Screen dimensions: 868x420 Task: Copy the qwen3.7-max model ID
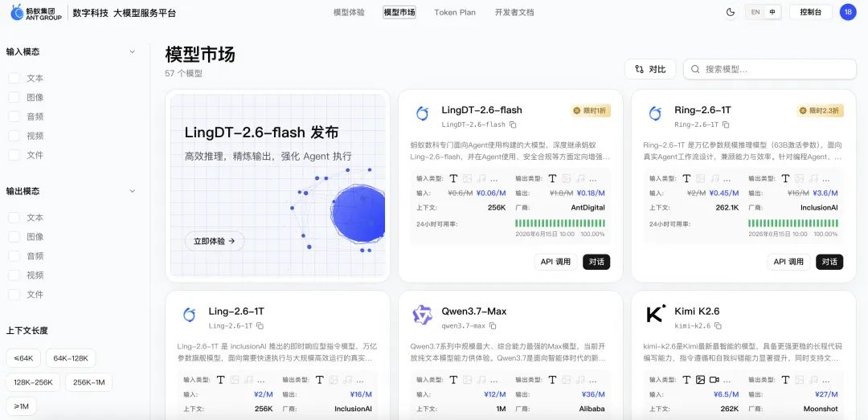tap(493, 326)
